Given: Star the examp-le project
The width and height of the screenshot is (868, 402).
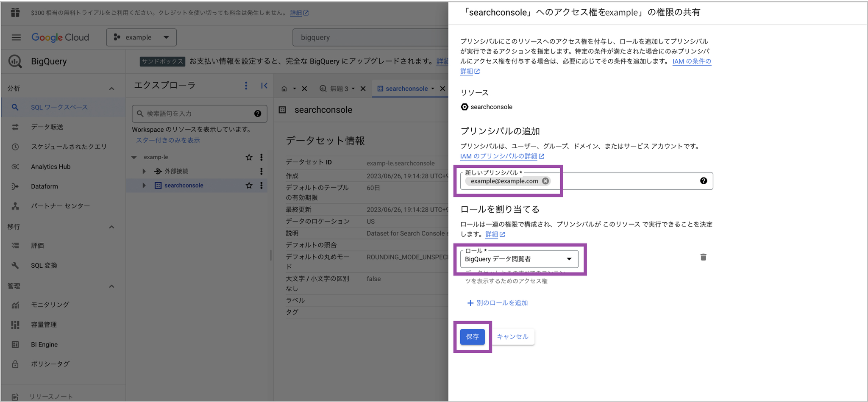Looking at the screenshot, I should 249,157.
